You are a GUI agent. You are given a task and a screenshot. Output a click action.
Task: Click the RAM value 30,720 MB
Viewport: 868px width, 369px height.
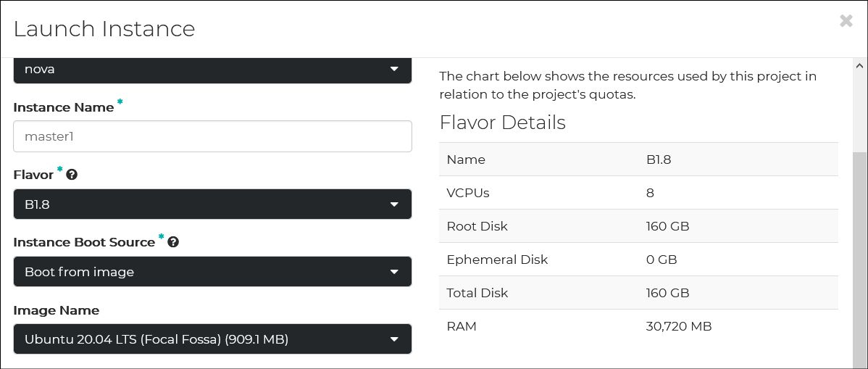point(679,326)
